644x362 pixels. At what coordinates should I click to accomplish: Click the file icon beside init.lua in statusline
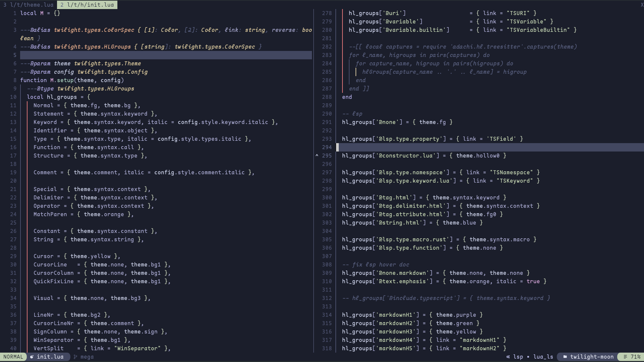point(32,357)
